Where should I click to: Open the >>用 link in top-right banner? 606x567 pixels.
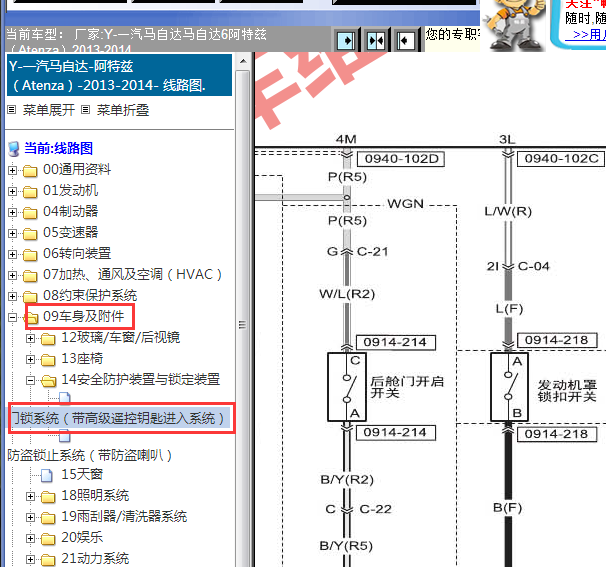[x=588, y=35]
